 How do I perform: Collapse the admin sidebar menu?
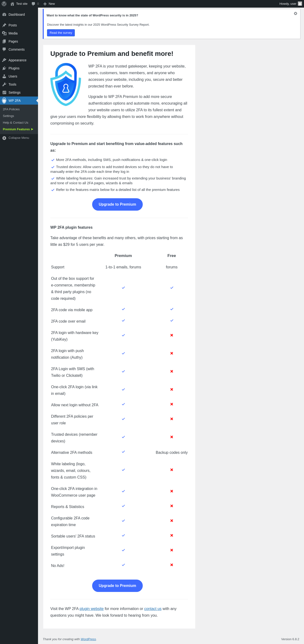19,138
